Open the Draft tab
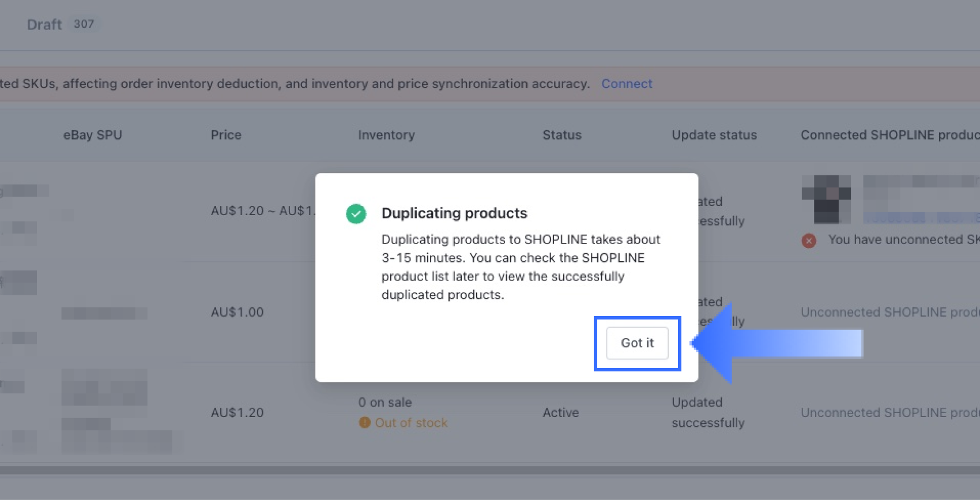980x500 pixels. click(x=44, y=24)
